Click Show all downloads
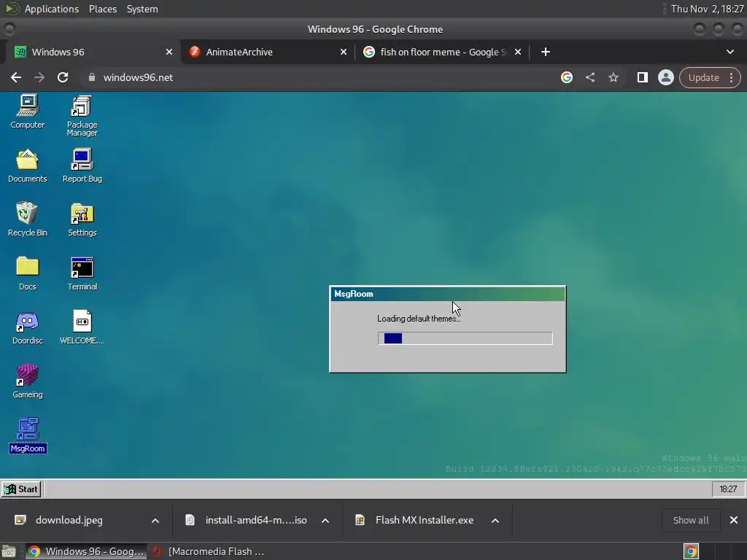 click(690, 520)
